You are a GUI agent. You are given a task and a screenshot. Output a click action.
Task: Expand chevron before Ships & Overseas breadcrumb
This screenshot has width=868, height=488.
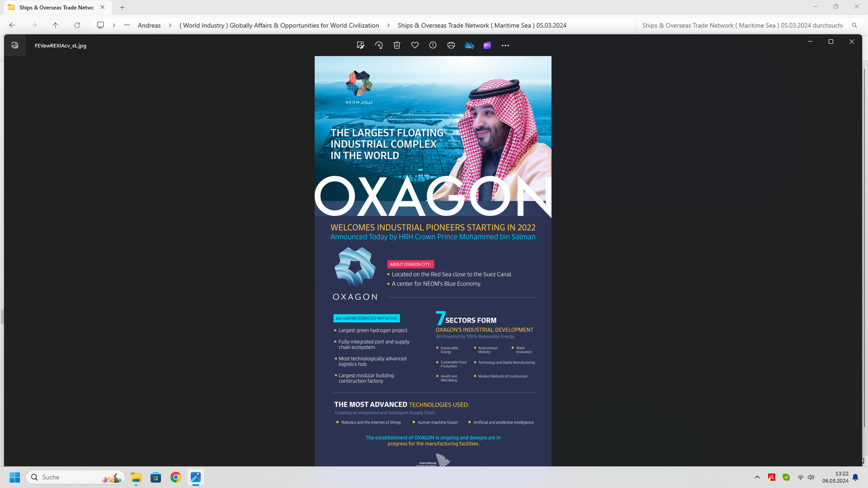[388, 25]
